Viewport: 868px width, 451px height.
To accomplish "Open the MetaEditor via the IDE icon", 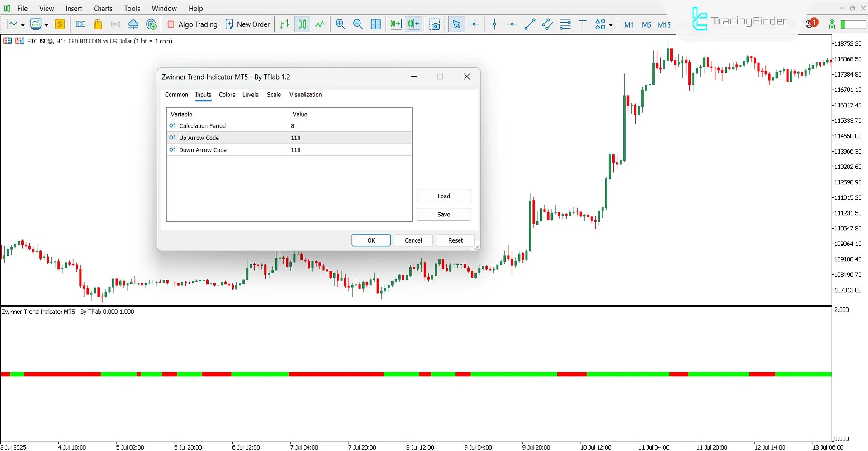I will 80,24.
